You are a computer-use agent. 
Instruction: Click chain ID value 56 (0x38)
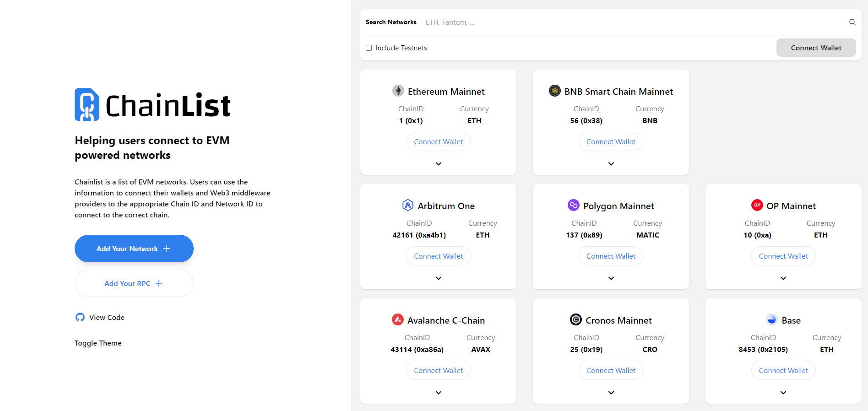(x=586, y=121)
